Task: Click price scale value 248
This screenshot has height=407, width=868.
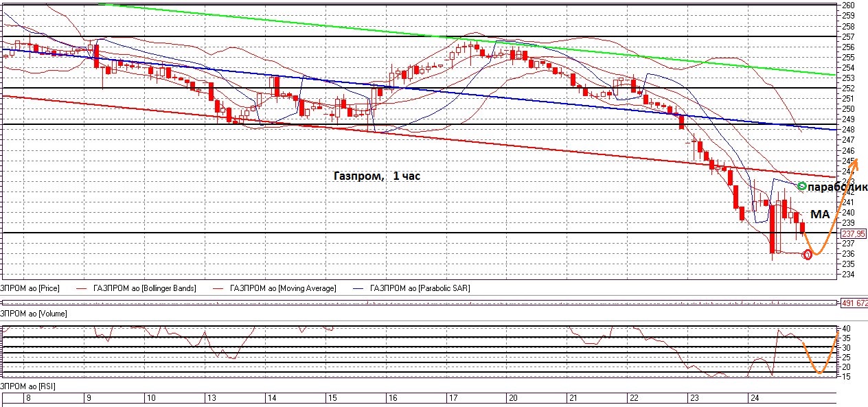Action: [848, 130]
